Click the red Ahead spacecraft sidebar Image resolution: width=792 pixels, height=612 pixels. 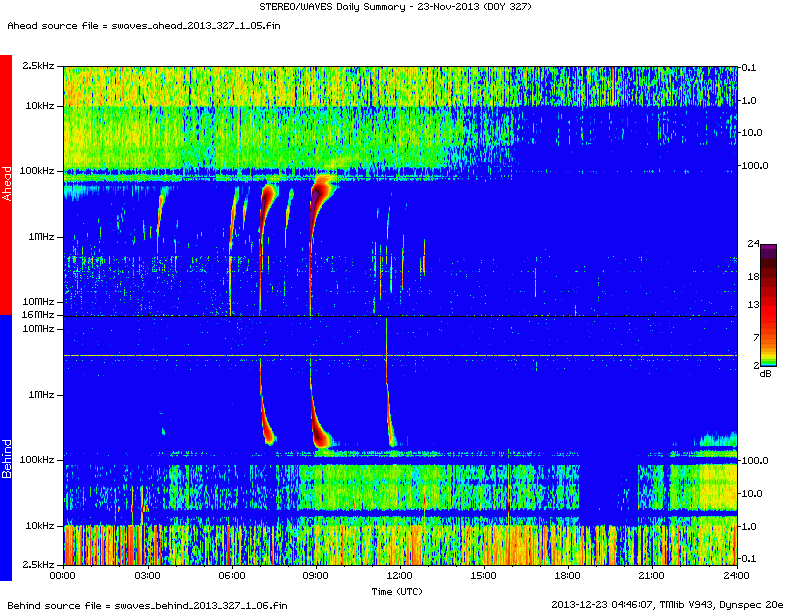[6, 185]
